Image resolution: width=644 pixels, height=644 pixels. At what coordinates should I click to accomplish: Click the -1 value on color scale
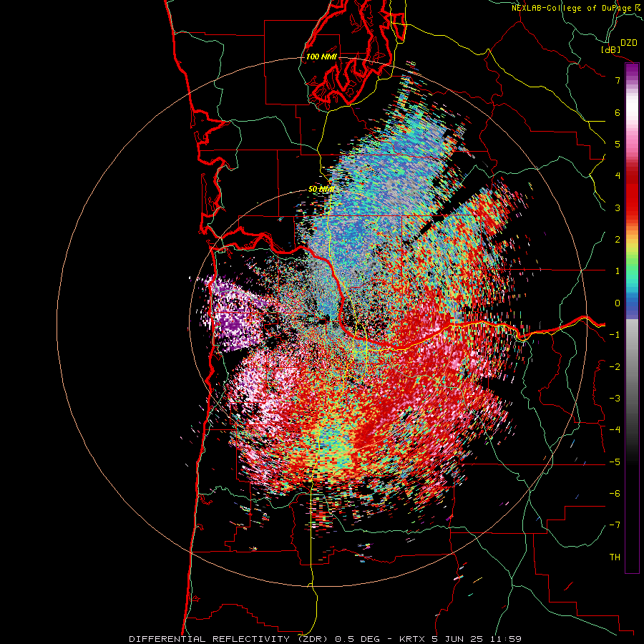click(x=615, y=335)
